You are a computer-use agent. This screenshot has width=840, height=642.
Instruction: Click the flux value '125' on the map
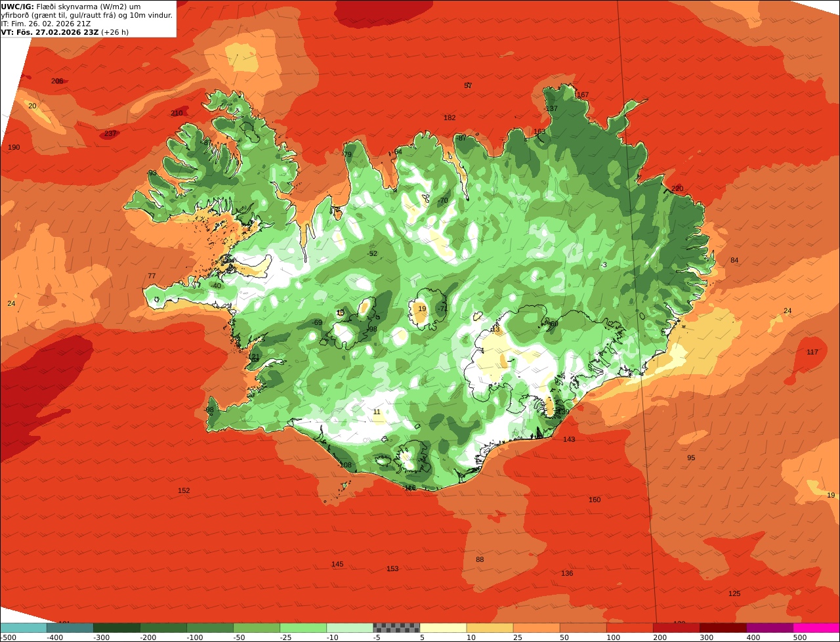click(x=734, y=593)
